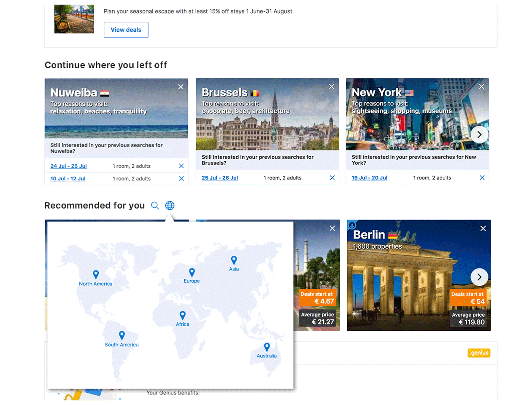
Task: Open the New York destination title
Action: click(x=377, y=92)
